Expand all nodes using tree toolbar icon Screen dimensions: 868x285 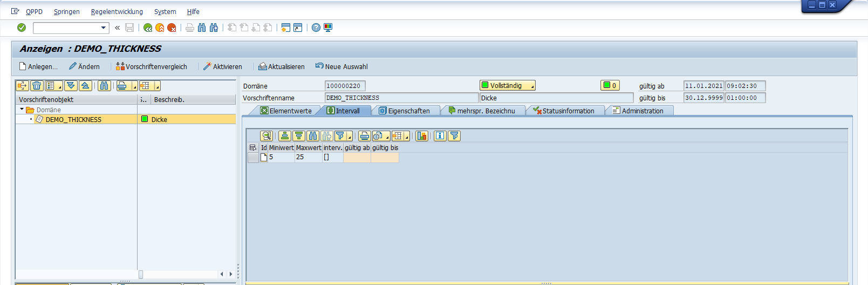point(71,86)
